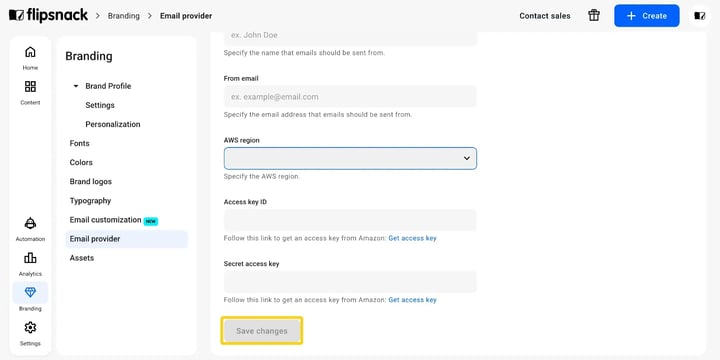720x360 pixels.
Task: Focus the From email field
Action: (x=350, y=96)
